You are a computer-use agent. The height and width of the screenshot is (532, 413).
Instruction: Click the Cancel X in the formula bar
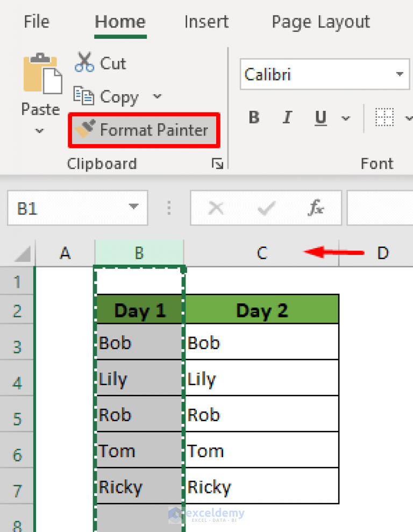[x=216, y=208]
